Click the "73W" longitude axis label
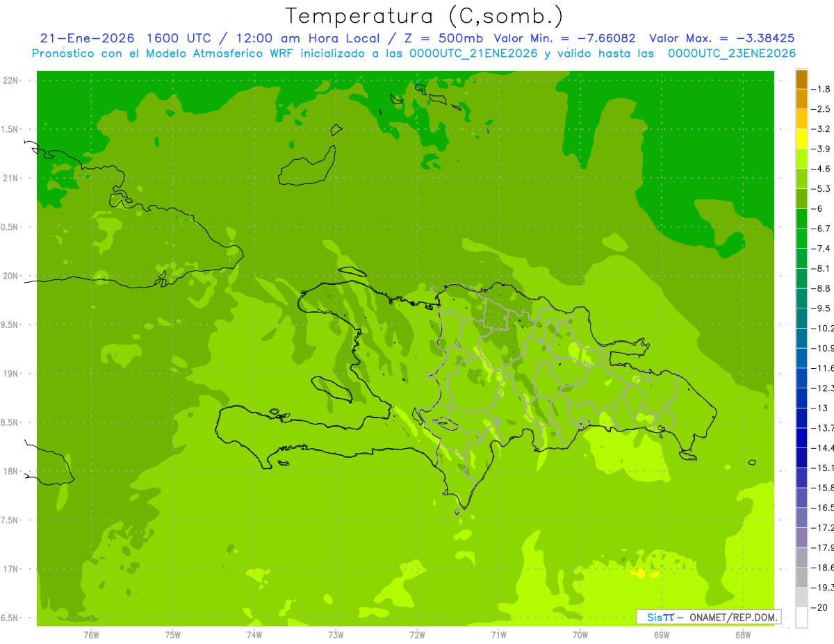834x644 pixels. (x=336, y=634)
